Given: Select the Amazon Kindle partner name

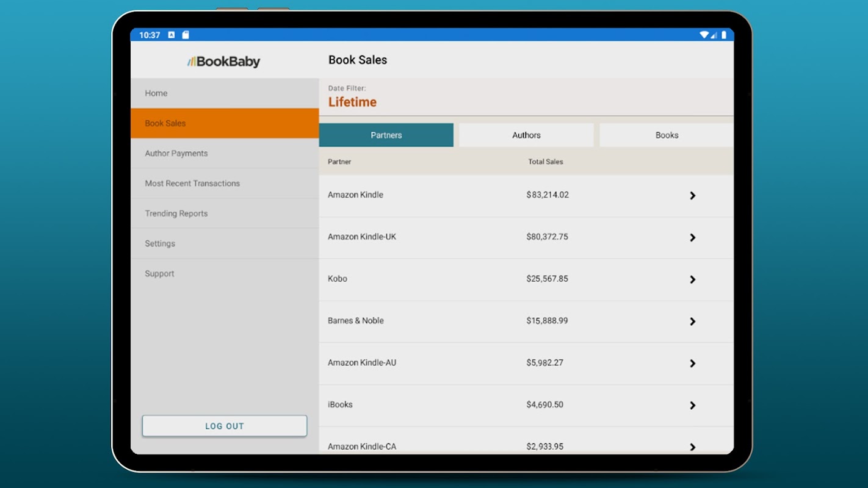Looking at the screenshot, I should (355, 195).
